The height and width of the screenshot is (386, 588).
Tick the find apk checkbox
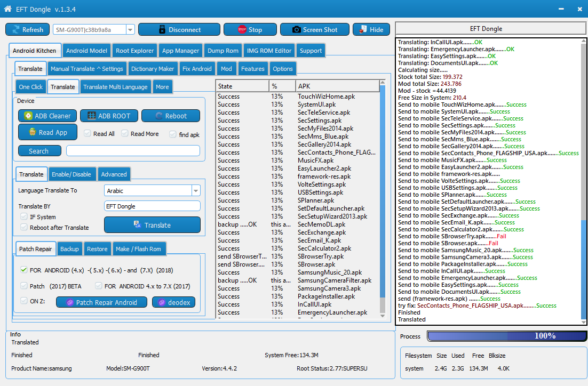(173, 134)
